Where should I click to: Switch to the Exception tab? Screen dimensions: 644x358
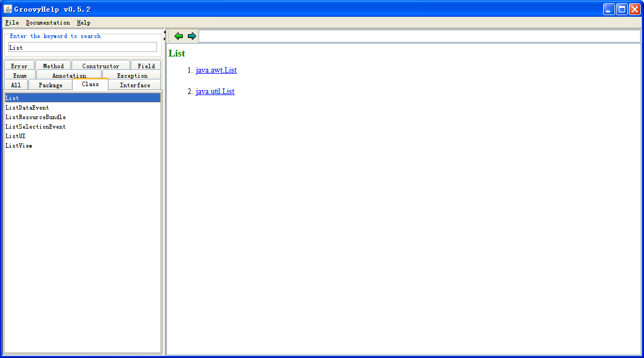(x=132, y=76)
